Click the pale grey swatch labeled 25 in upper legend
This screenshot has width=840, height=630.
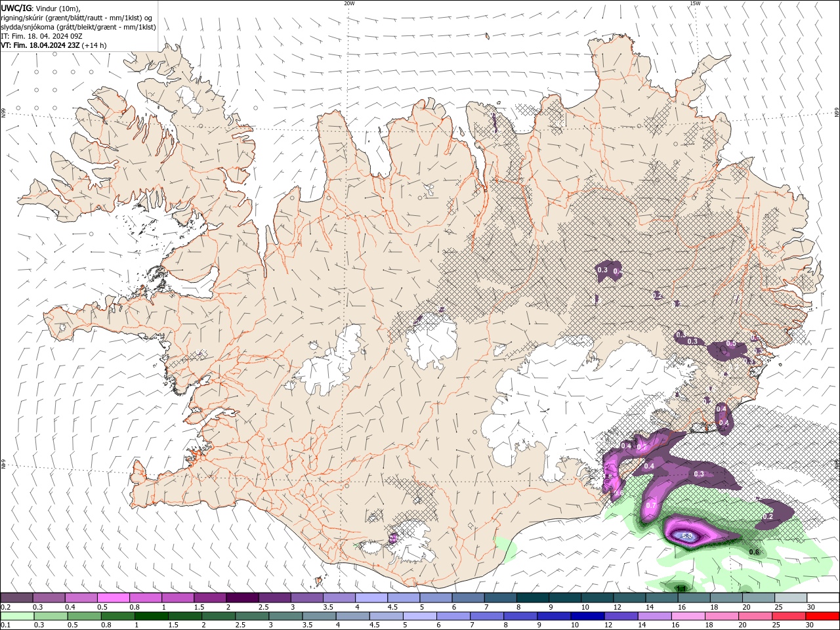[791, 598]
